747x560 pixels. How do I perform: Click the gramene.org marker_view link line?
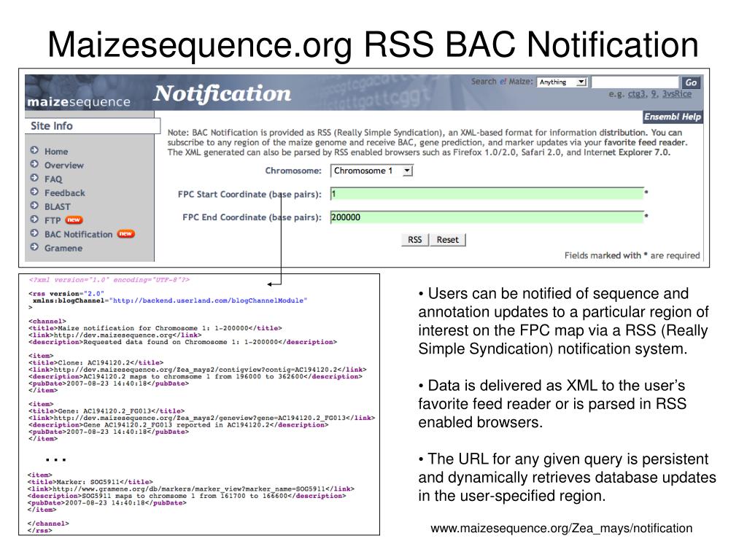(190, 489)
